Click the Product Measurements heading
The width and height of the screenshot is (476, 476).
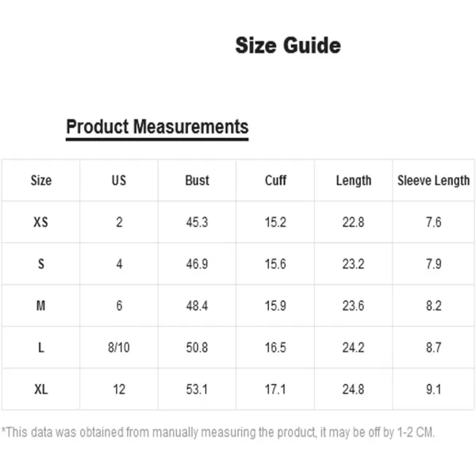pos(157,127)
